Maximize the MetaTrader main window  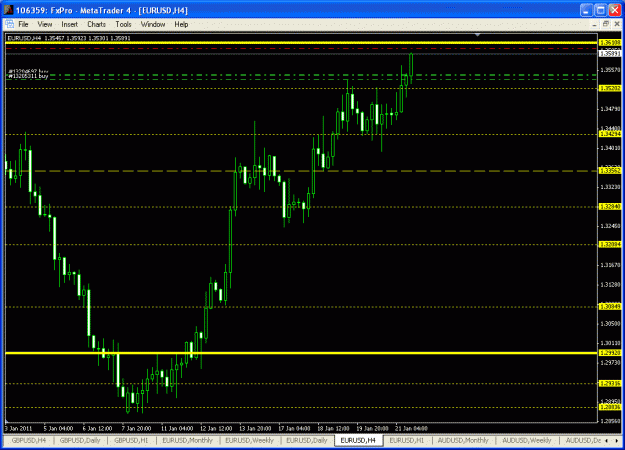600,10
